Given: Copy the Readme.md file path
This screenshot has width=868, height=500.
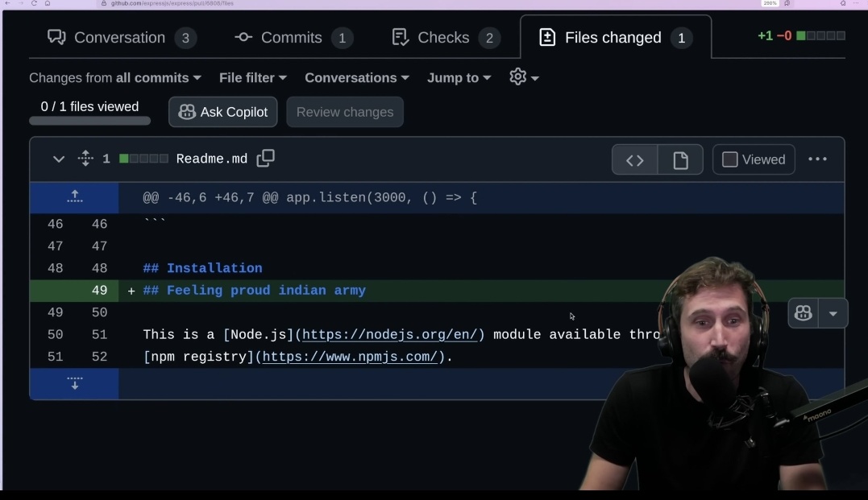Looking at the screenshot, I should 265,159.
